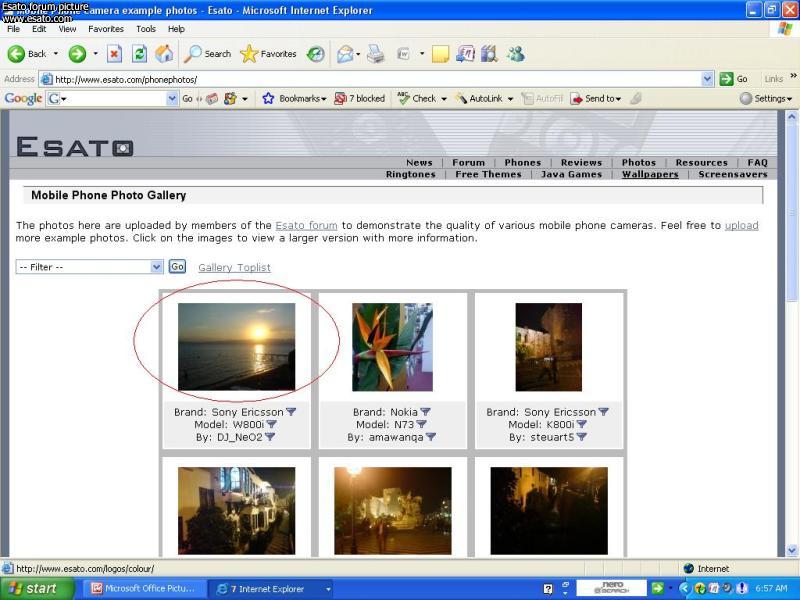Image resolution: width=800 pixels, height=600 pixels.
Task: Open the Favorites star button
Action: pyautogui.click(x=269, y=54)
